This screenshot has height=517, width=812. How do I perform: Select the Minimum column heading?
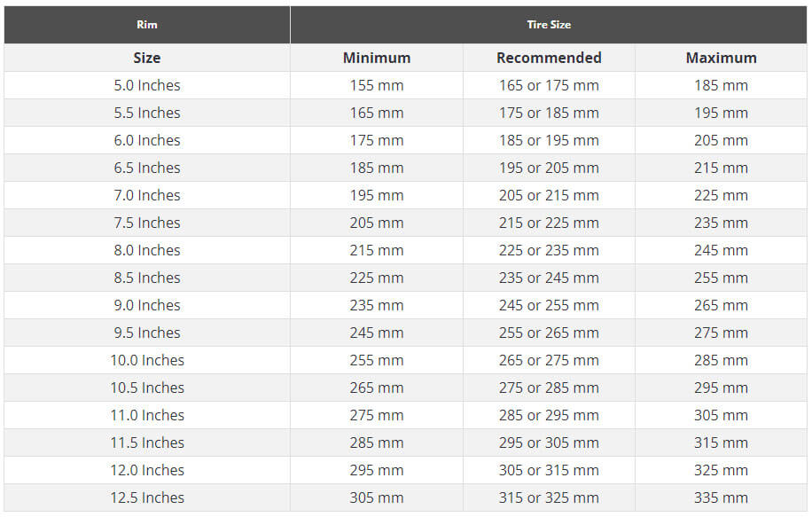(377, 58)
